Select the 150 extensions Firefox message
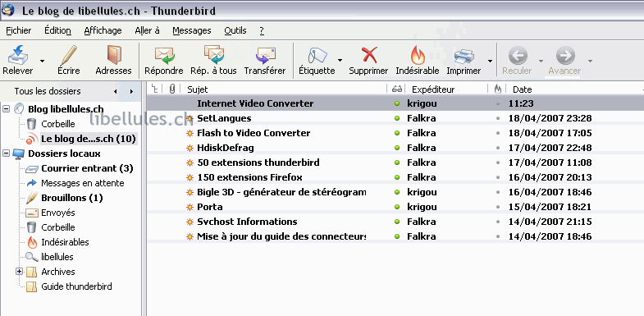This screenshot has height=316, width=644. coord(249,177)
